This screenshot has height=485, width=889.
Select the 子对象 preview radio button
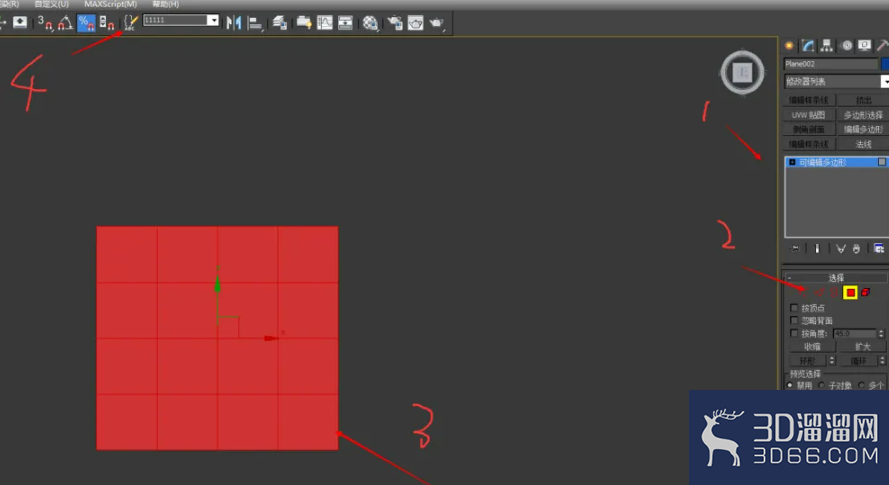822,385
